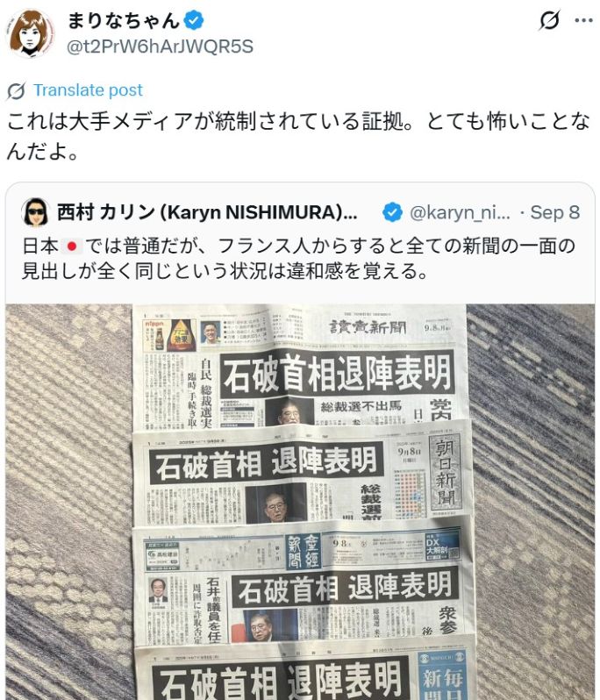Viewport: 600px width, 700px height.
Task: Click the blue verified badge beside まりなちゃん
Action: pos(194,20)
